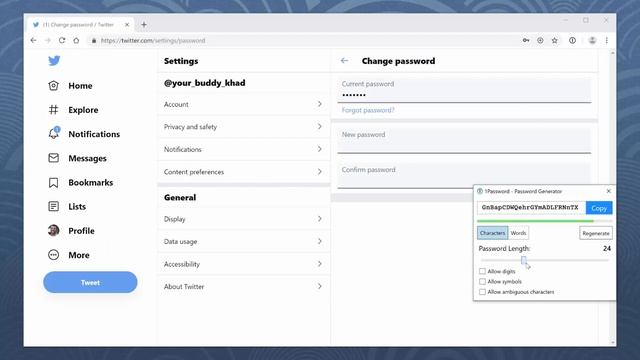Open 1Password extension icon in toolbar
Screen dimensions: 640x360
tap(573, 40)
